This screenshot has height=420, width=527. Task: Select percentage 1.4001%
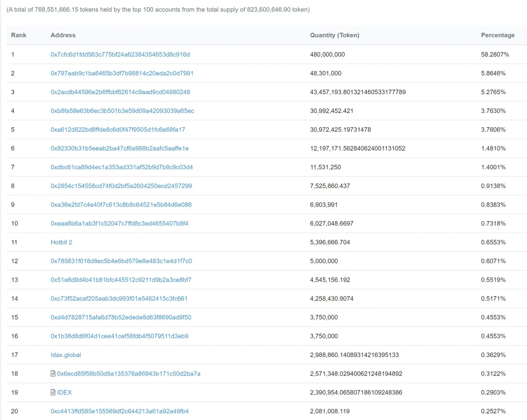(493, 167)
